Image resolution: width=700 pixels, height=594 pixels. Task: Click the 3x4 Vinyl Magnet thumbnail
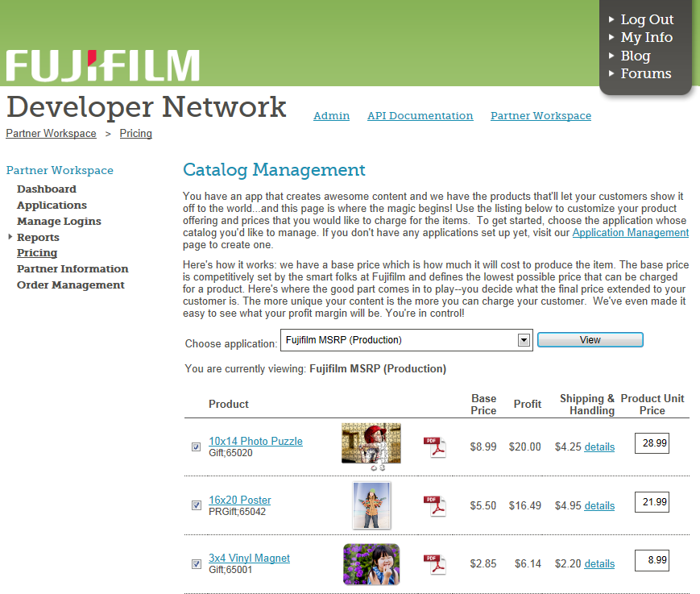tap(371, 564)
